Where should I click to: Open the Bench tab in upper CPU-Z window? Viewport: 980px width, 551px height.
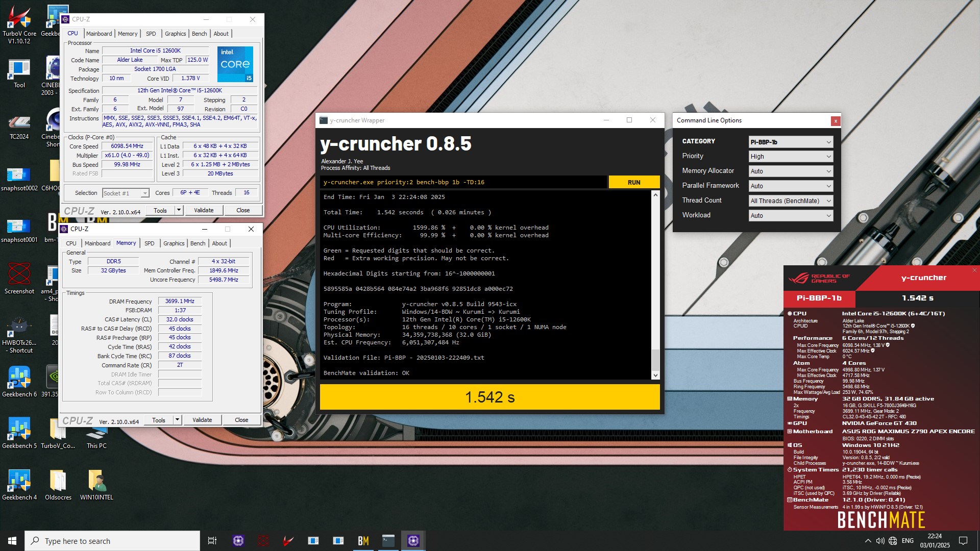(x=200, y=34)
